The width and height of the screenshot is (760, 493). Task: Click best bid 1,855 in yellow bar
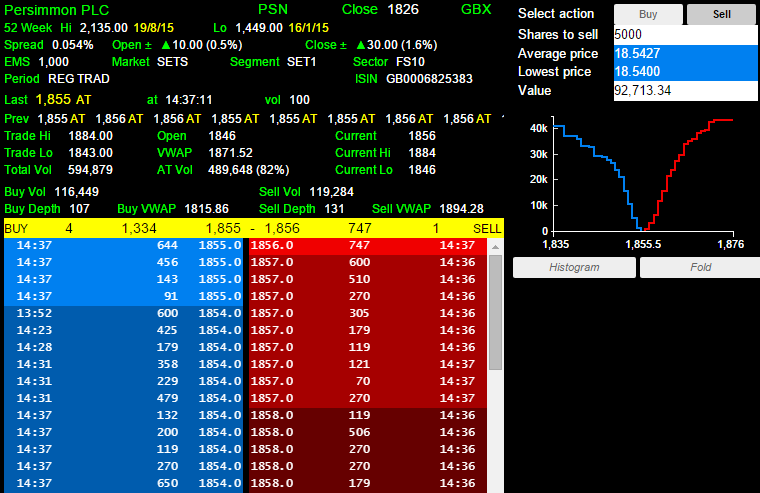click(223, 228)
